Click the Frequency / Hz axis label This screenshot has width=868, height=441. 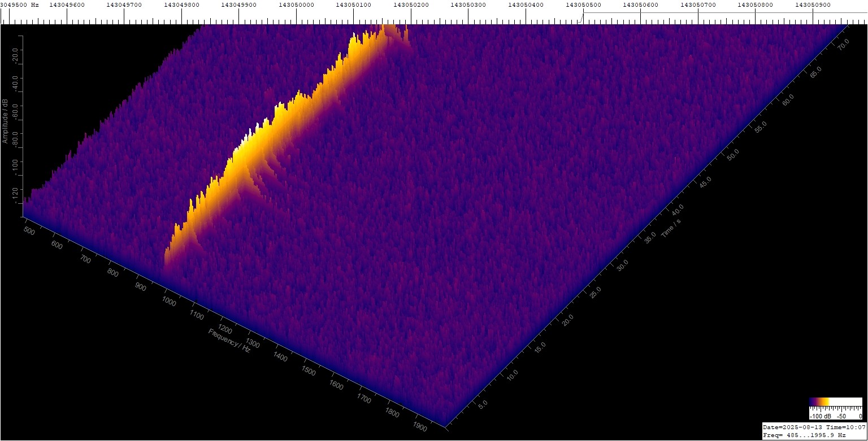(229, 340)
